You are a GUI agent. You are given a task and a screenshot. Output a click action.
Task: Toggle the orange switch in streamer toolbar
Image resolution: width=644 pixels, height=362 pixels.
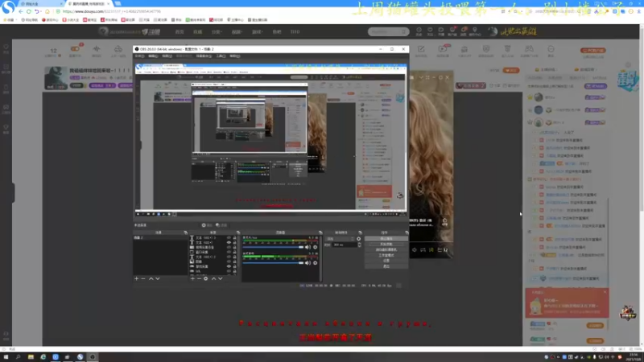pos(75,49)
